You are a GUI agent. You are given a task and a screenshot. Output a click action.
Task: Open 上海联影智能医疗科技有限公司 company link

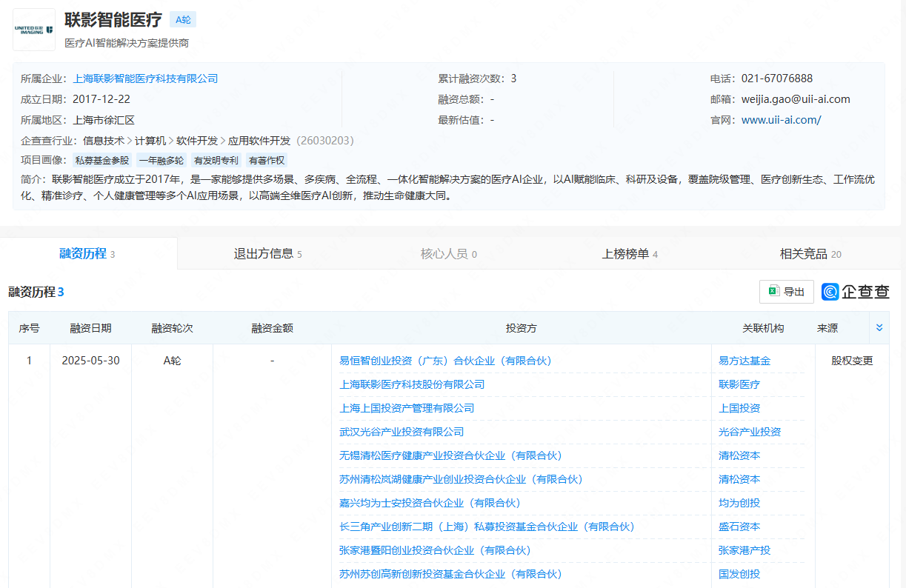click(x=145, y=78)
